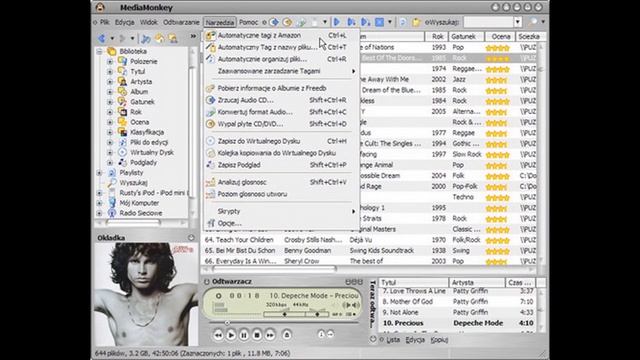Click the magnifier search icon in toolbar

(533, 22)
